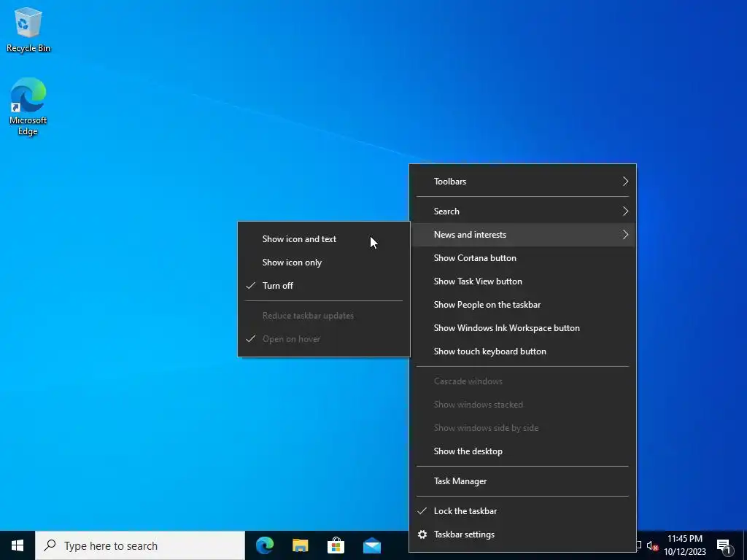Open Taskbar settings

coord(522,534)
